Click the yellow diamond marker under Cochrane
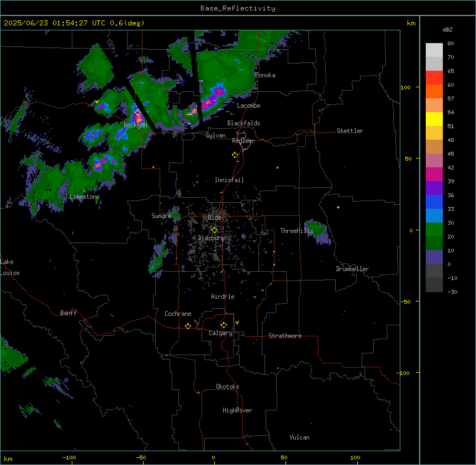This screenshot has width=476, height=465. coord(188,326)
